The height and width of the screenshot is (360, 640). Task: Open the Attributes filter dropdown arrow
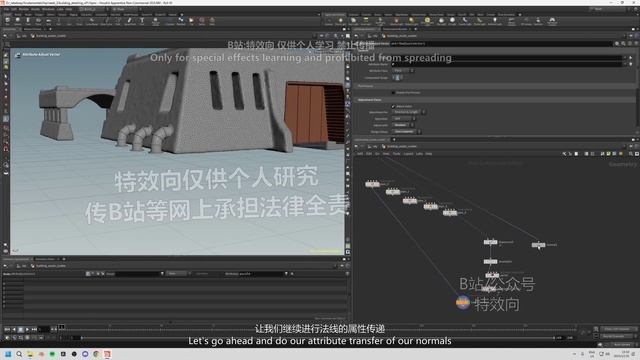(286, 273)
